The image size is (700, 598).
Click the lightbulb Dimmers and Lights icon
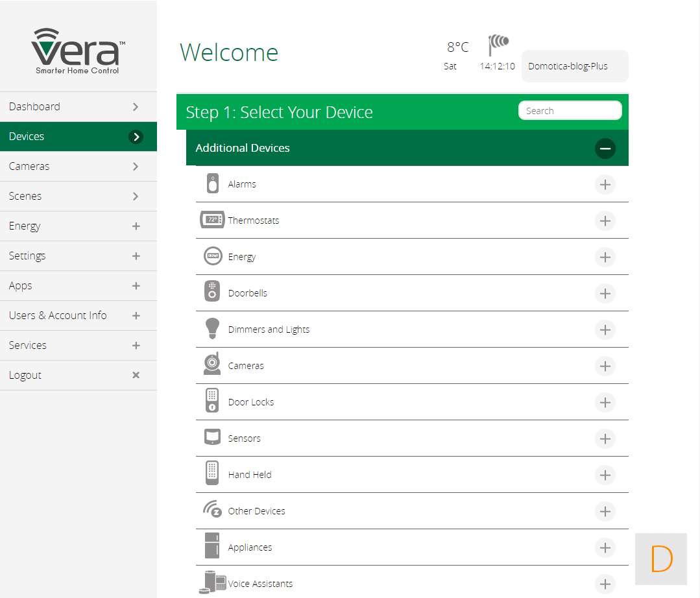212,329
